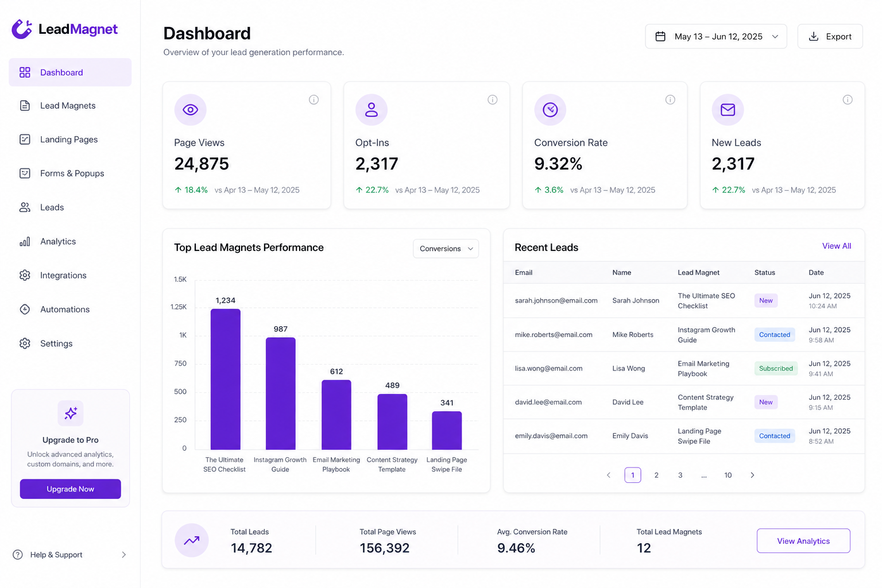Click the Forms & Popups sidebar icon
This screenshot has height=588, width=882.
coord(25,173)
